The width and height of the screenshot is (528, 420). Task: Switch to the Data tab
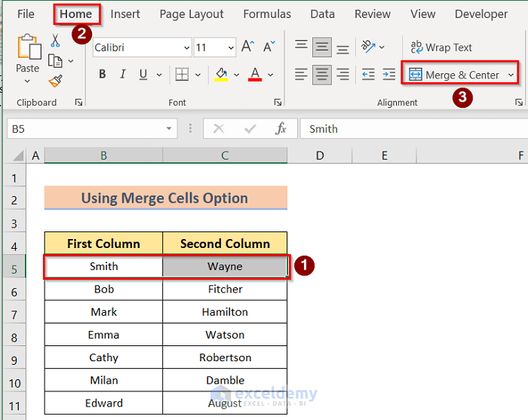323,14
